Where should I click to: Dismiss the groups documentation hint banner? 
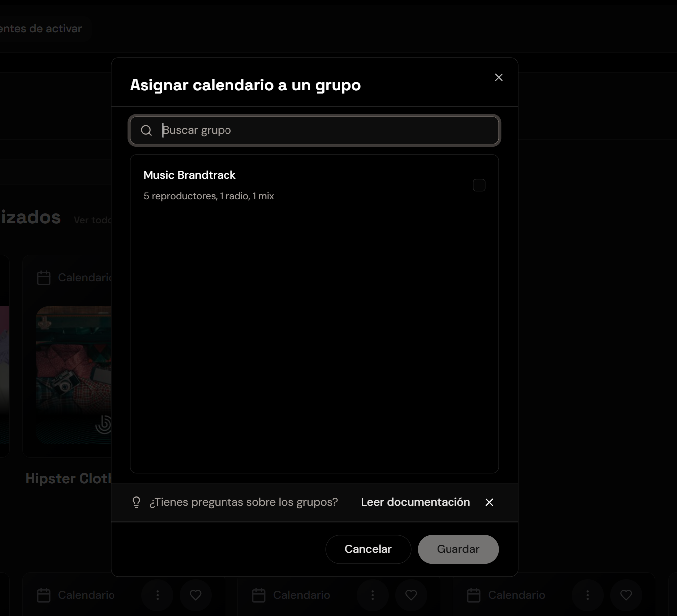pyautogui.click(x=489, y=502)
